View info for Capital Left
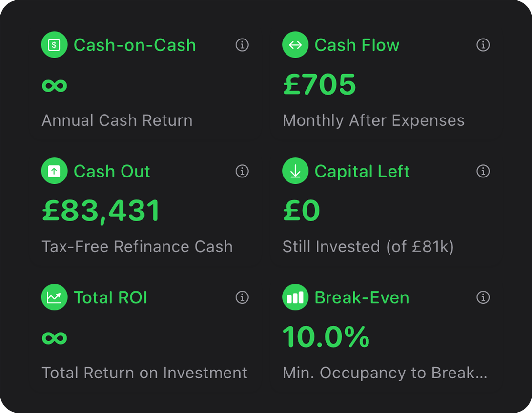Viewport: 532px width, 413px height. tap(483, 171)
